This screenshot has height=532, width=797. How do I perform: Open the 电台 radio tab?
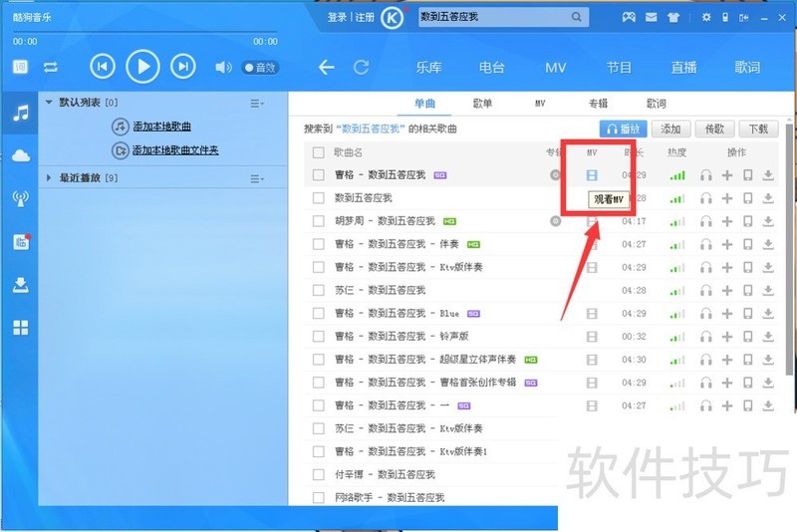pos(491,67)
